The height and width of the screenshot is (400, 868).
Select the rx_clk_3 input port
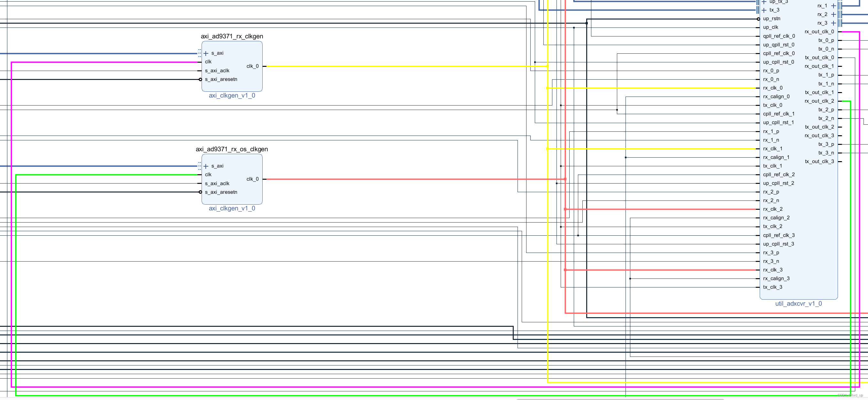click(x=773, y=270)
